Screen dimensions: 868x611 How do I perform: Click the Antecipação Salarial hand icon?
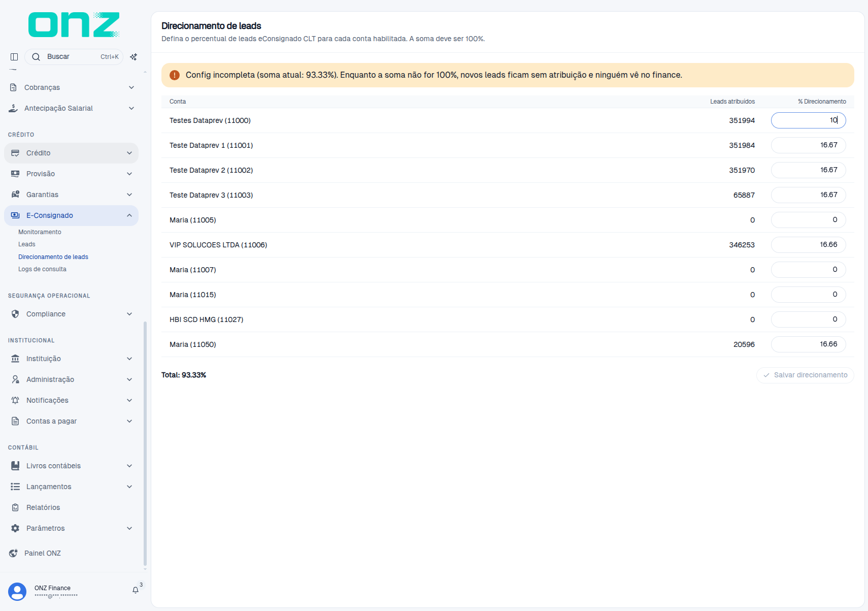[x=13, y=108]
